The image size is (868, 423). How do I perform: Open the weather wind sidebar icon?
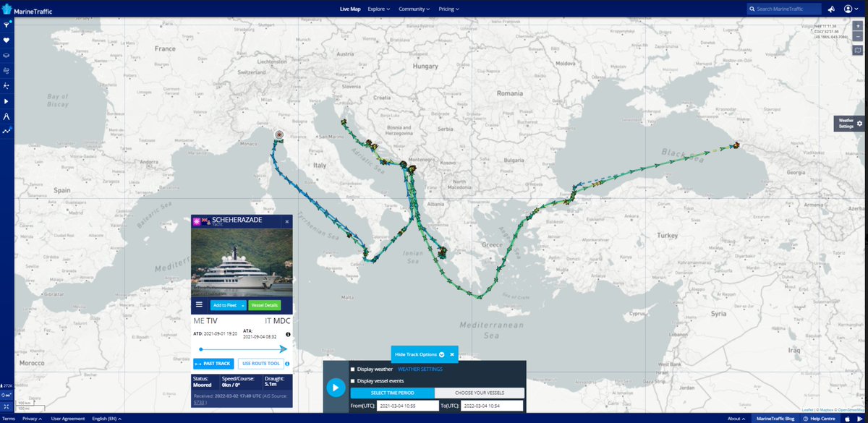(7, 71)
